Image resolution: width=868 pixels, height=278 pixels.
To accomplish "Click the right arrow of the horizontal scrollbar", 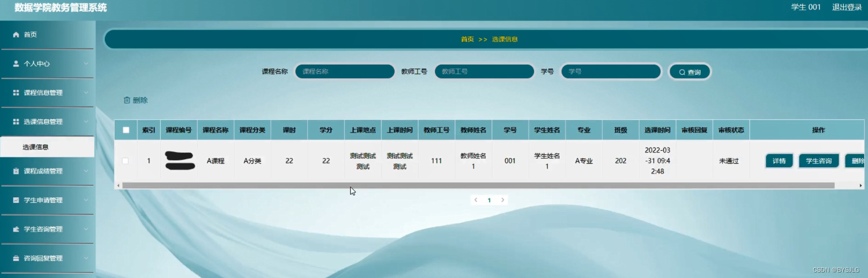I will pos(861,186).
